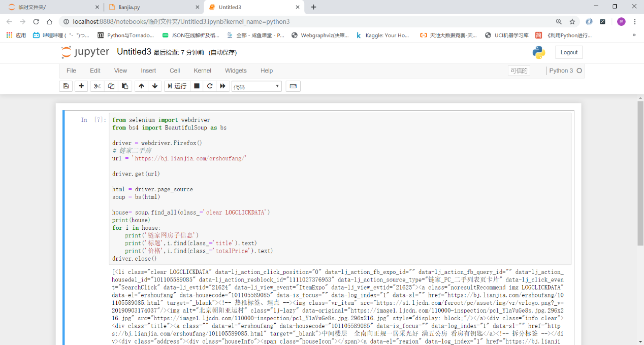Open the Chrome three-dot menu
This screenshot has height=345, width=644.
(635, 22)
